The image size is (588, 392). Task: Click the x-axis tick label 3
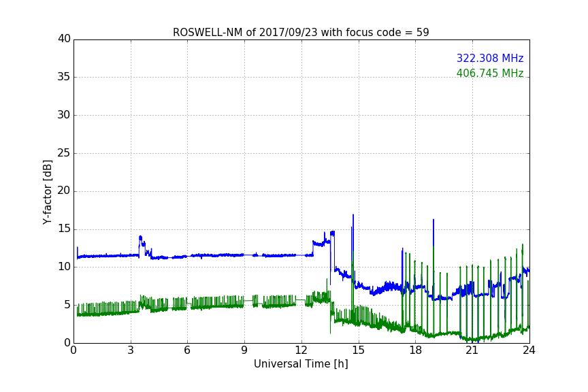coord(131,350)
